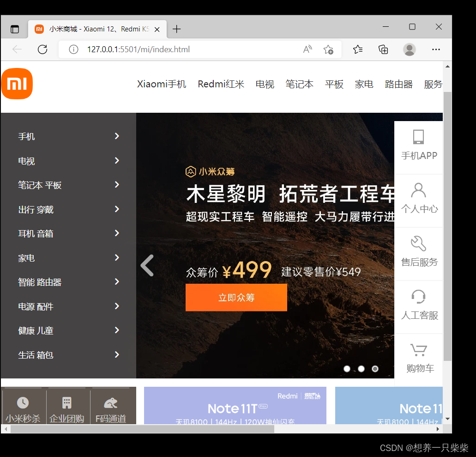Open 手机APP phone icon
The image size is (476, 457).
(419, 137)
